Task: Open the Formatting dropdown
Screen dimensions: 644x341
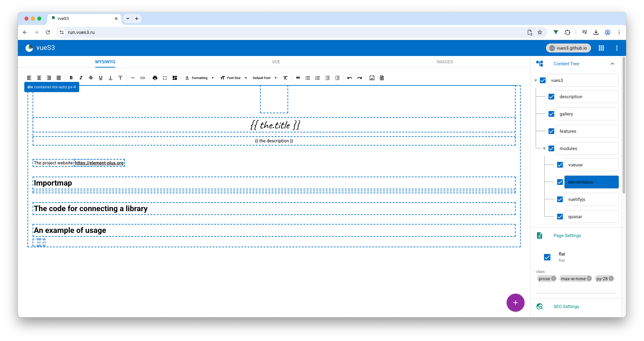Action: point(200,78)
